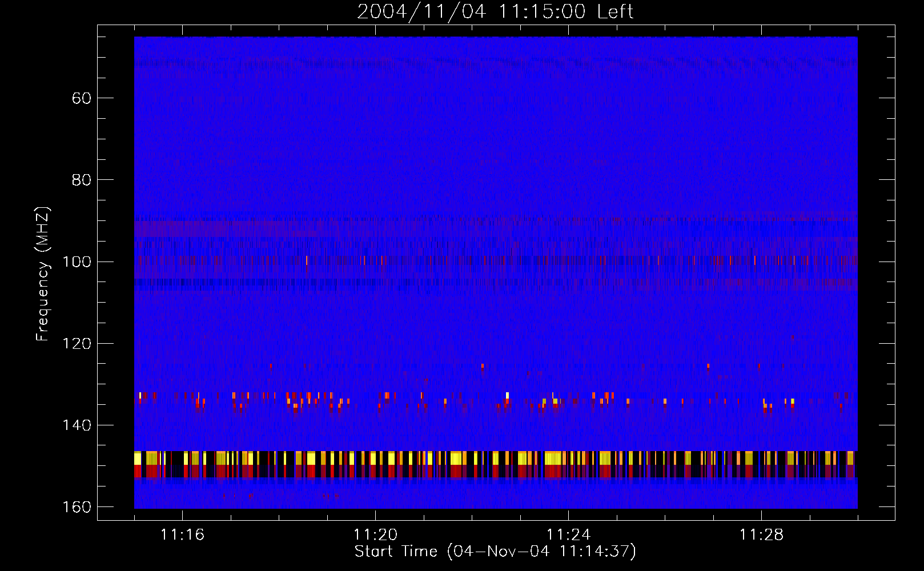
Task: Click the 120 frequency tick label
Action: 76,343
